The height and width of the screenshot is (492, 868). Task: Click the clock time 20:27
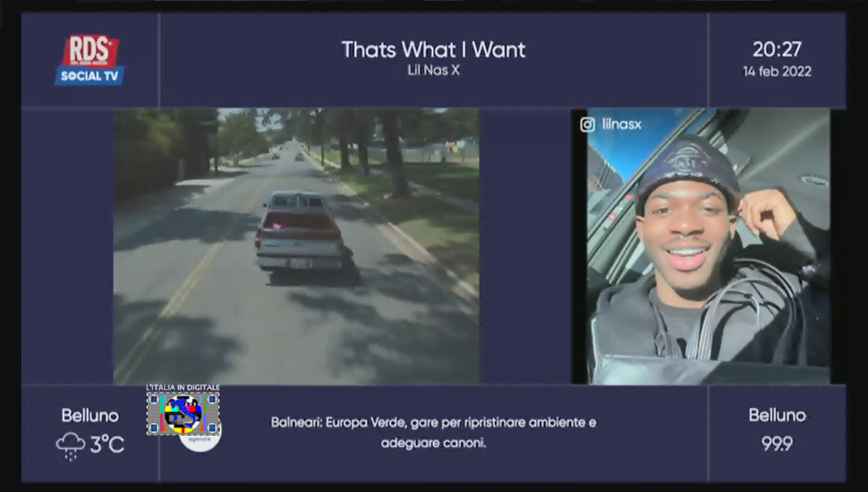tap(777, 49)
